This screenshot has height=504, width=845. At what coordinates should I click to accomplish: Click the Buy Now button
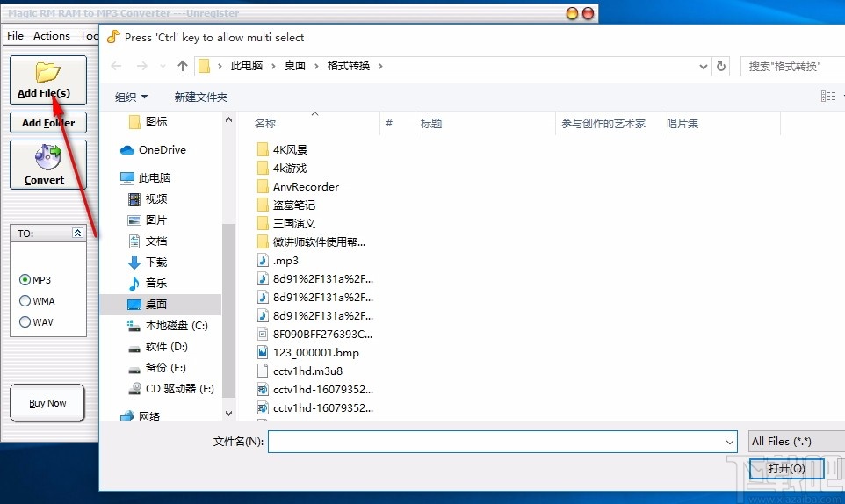[x=47, y=403]
